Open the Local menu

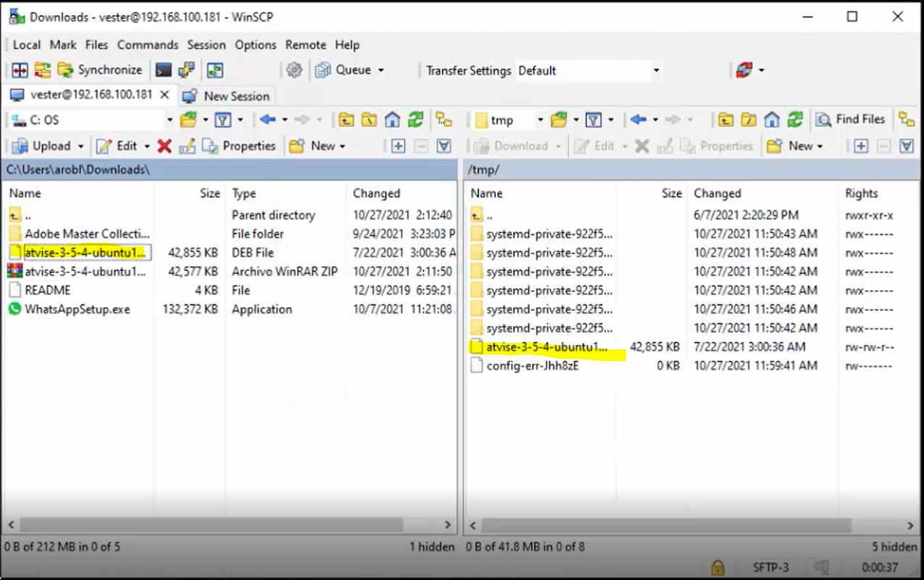pos(27,45)
